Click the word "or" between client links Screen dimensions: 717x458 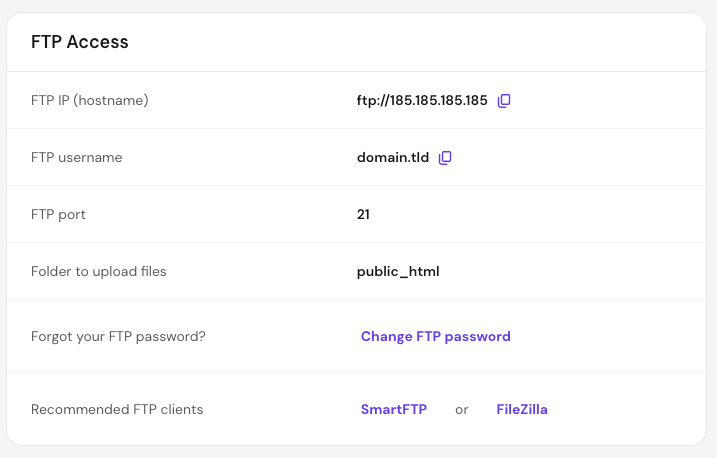[x=462, y=410]
